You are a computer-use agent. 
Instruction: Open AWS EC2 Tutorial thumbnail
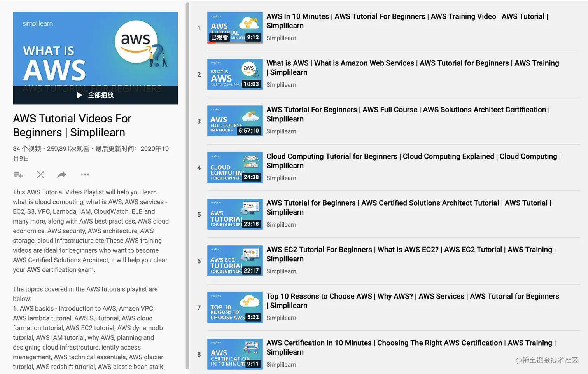235,261
